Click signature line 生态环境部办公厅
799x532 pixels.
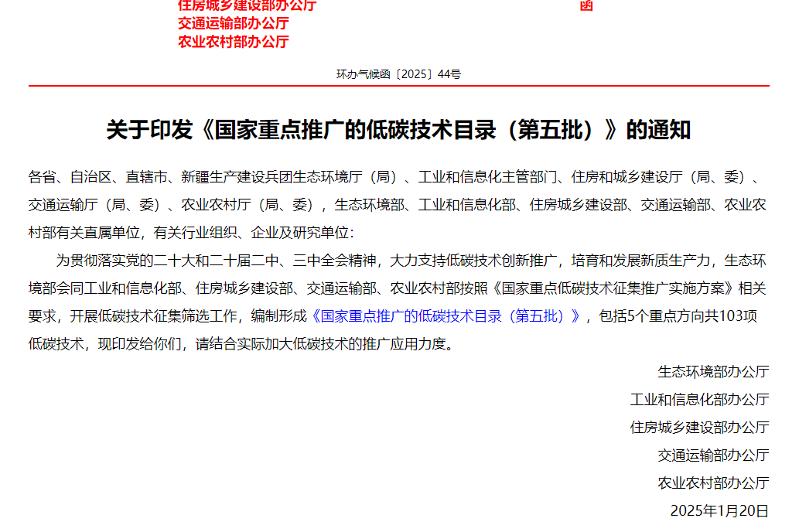point(713,372)
